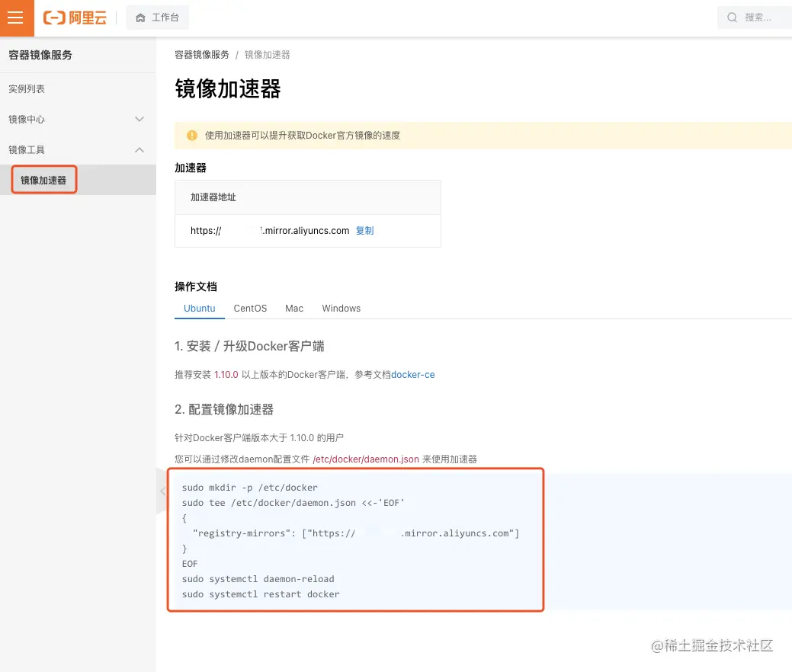Click the /etc/docker/daemon.json path text
The image size is (792, 672).
pyautogui.click(x=366, y=459)
